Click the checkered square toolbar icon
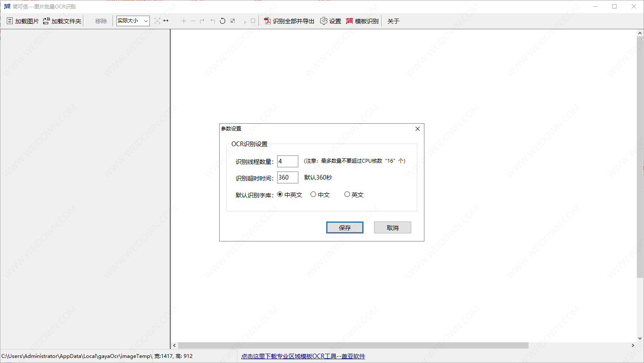The height and width of the screenshot is (363, 644). pyautogui.click(x=233, y=21)
